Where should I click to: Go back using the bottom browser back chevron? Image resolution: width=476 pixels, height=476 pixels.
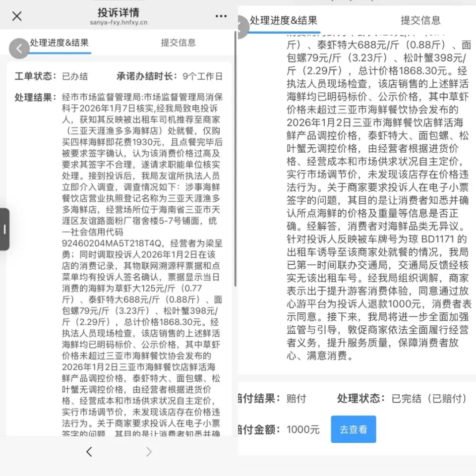tap(89, 452)
